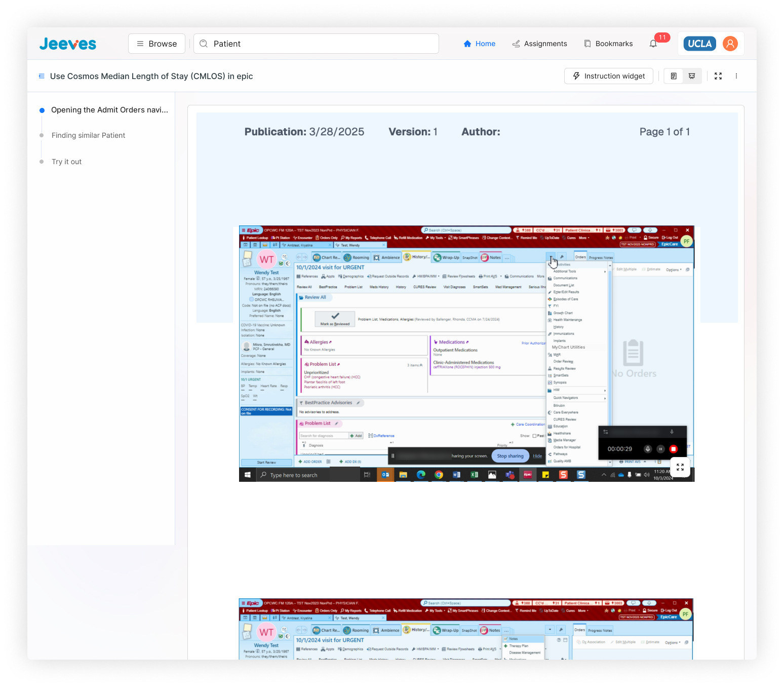This screenshot has width=784, height=687.
Task: Click the Word icon on the taskbar
Action: (x=456, y=475)
